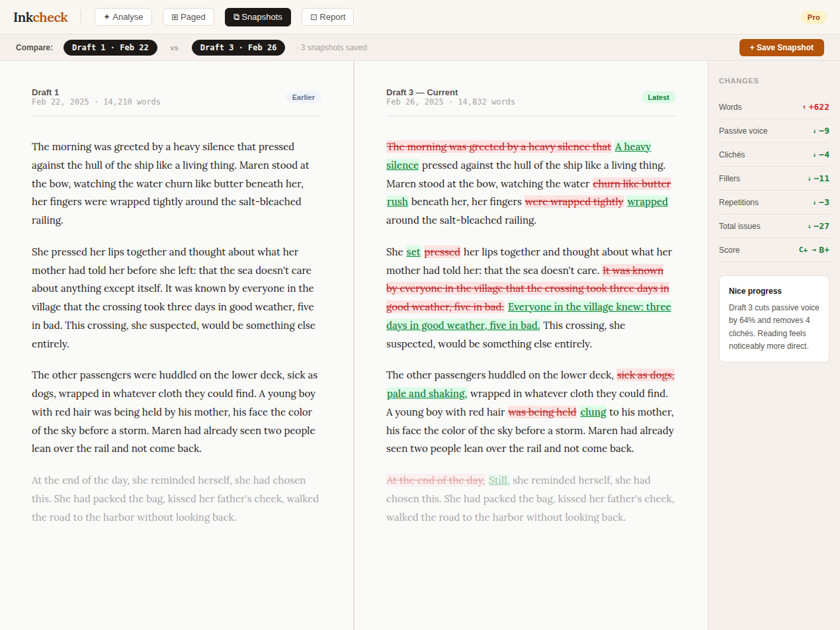Select the camera icon on the Snapshots tab

tap(236, 17)
